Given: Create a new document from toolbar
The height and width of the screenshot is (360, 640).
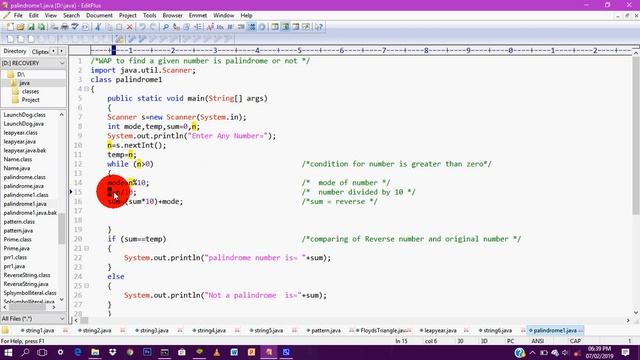Looking at the screenshot, I should (10, 27).
